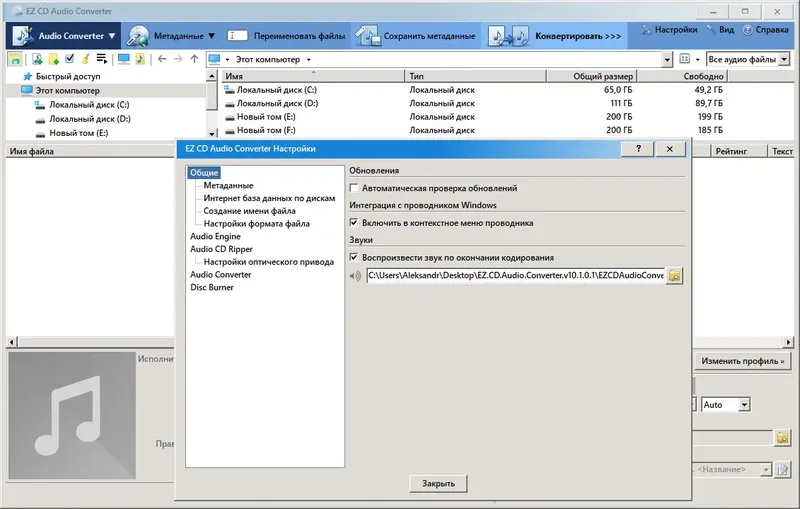Open Интернет база данных по дискам settings
The width and height of the screenshot is (800, 509).
pyautogui.click(x=269, y=198)
